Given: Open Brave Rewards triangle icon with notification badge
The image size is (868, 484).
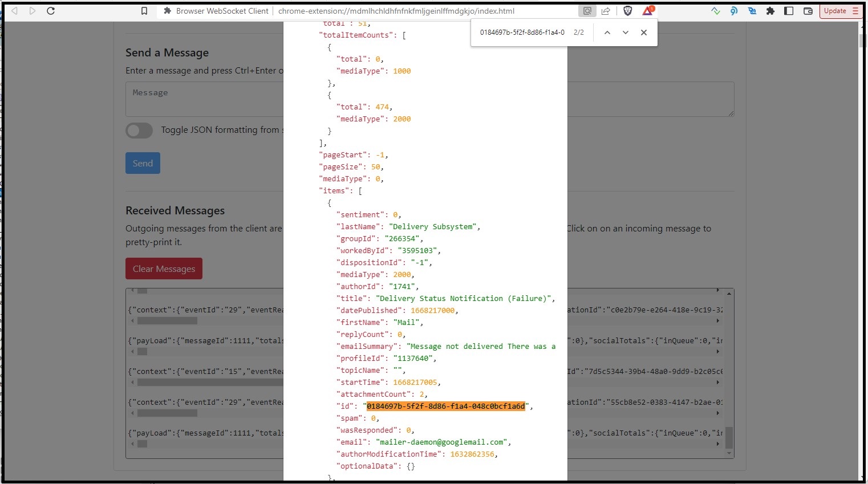Looking at the screenshot, I should click(648, 11).
